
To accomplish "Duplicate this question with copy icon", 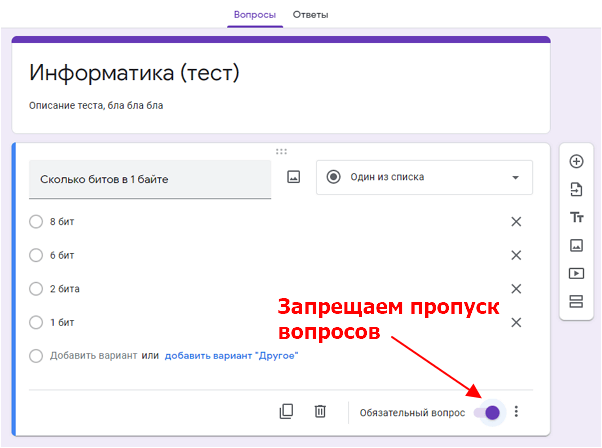I will pyautogui.click(x=286, y=412).
